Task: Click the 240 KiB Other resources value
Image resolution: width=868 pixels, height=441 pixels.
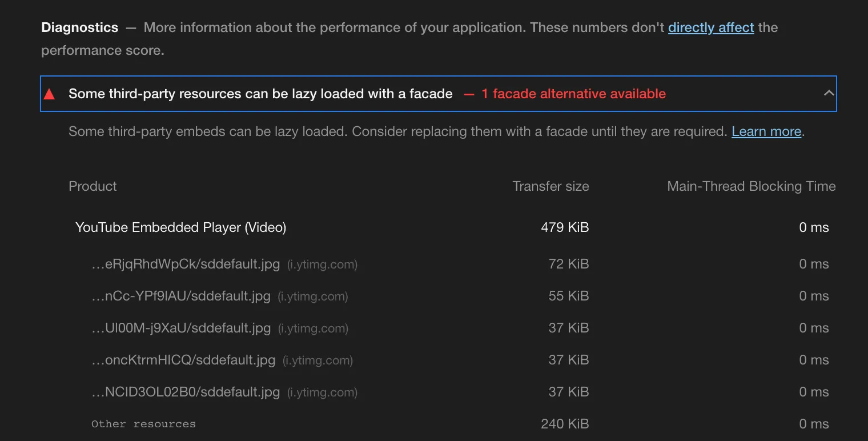Action: click(565, 424)
